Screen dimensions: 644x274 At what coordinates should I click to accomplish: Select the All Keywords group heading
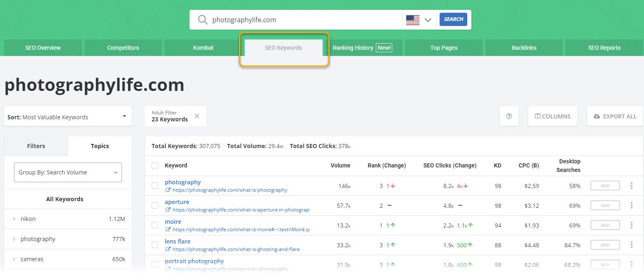point(65,199)
